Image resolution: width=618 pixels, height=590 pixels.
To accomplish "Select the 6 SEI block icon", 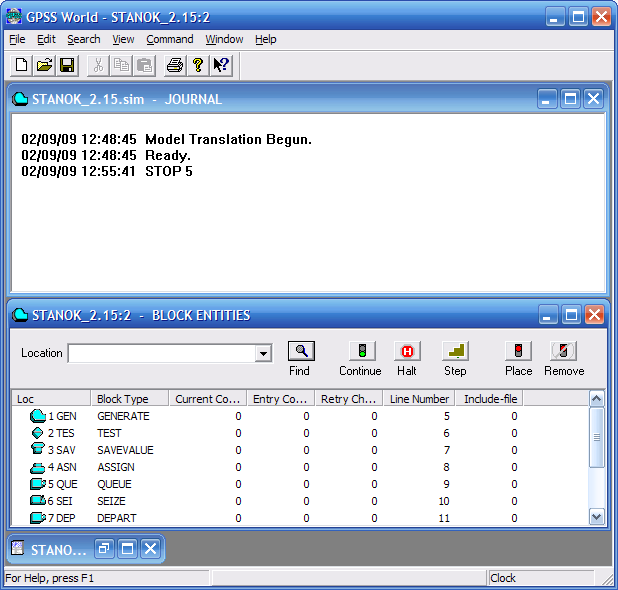I will tap(38, 501).
